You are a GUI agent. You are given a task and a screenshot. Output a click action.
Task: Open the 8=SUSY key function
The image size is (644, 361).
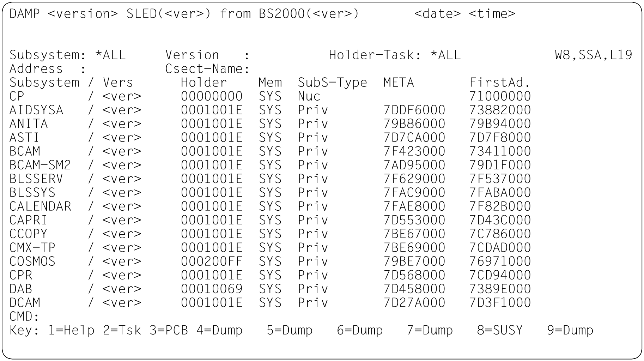(x=499, y=330)
